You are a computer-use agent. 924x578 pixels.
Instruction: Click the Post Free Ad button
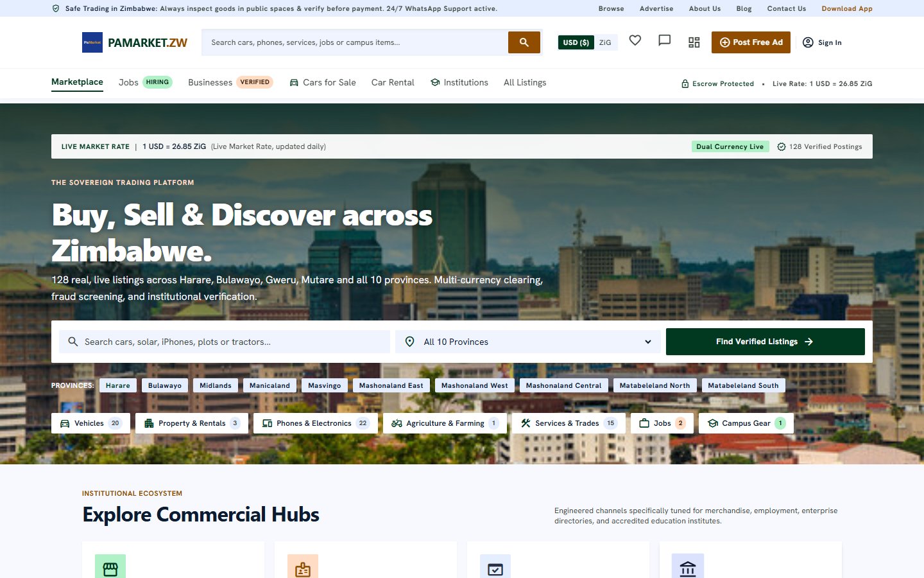[x=751, y=42]
